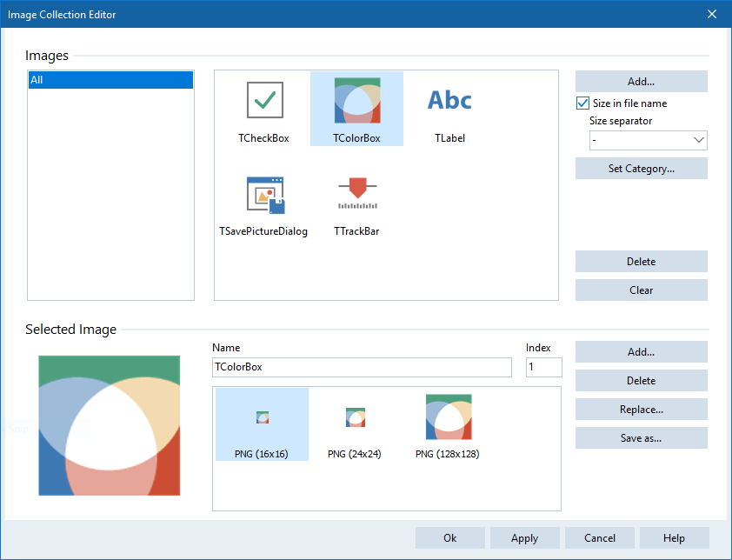
Task: Disable the Size in file name checkbox
Action: [x=582, y=103]
